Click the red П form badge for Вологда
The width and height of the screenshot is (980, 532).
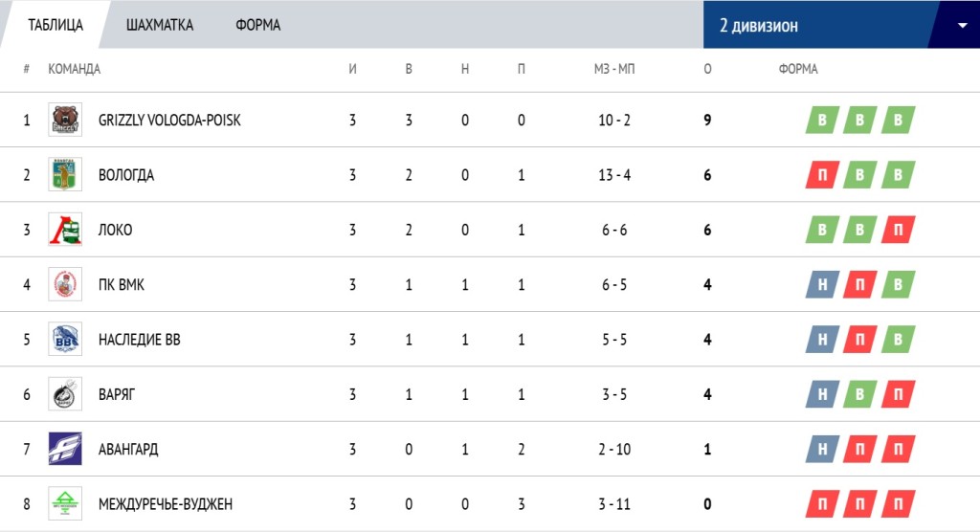(x=822, y=175)
